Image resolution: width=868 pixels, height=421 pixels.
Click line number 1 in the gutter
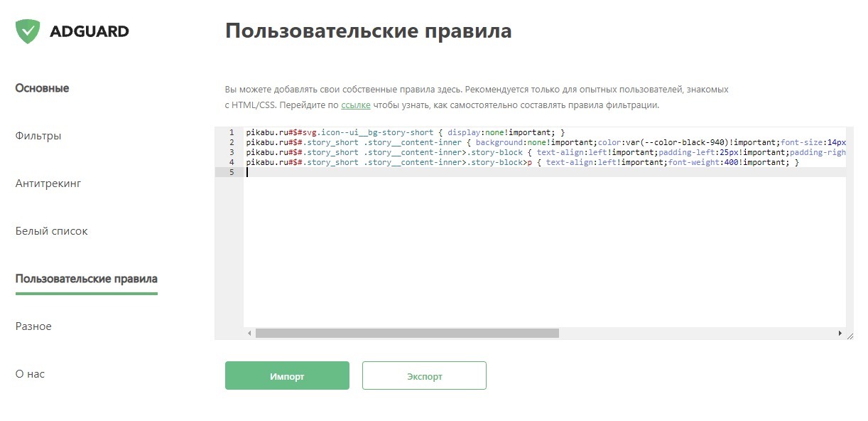click(232, 133)
